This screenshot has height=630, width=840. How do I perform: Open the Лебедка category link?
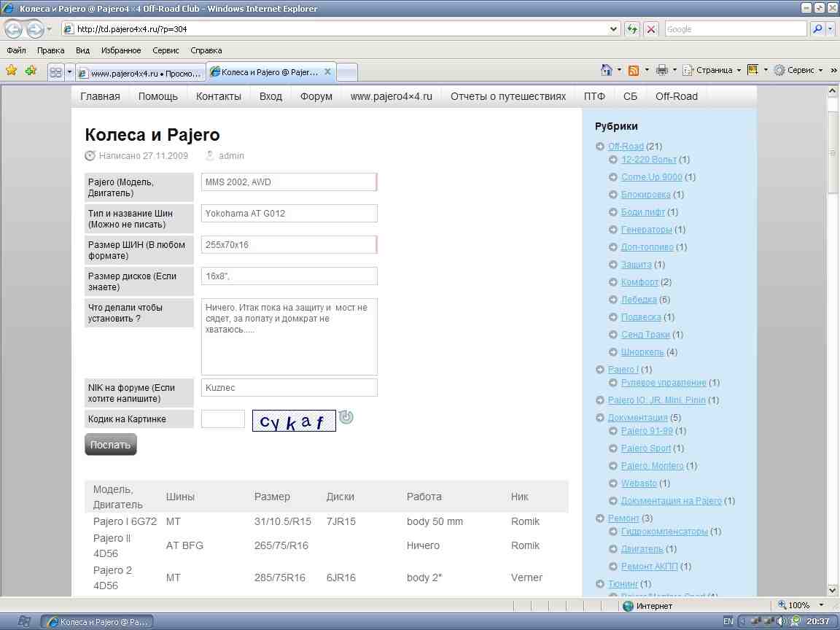coord(639,300)
